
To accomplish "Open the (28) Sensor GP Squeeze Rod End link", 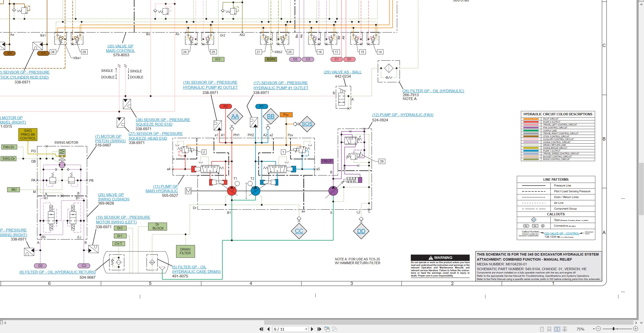I will [163, 122].
